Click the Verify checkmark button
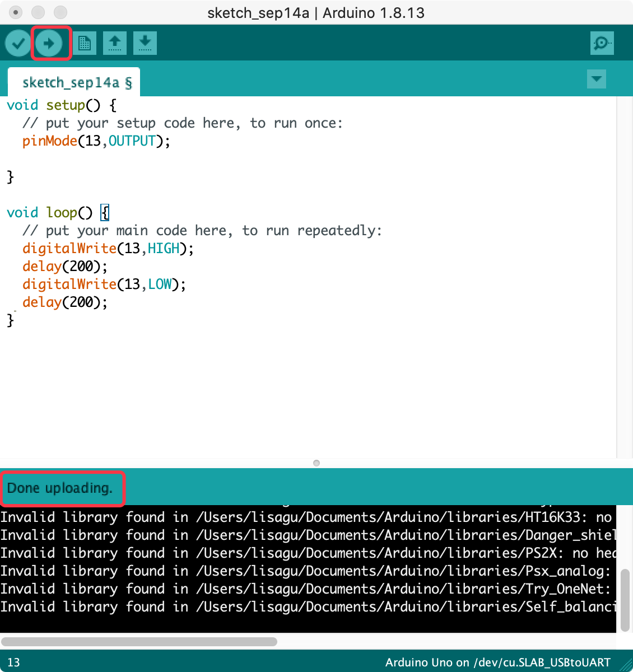633x672 pixels. [18, 43]
